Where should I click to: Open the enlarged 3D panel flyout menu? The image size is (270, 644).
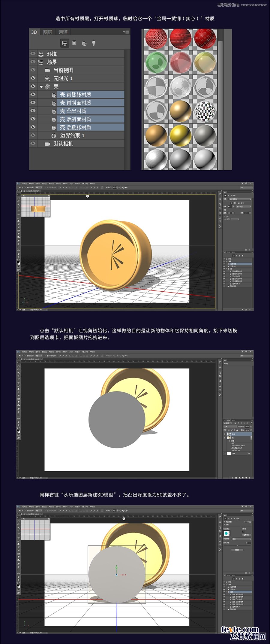click(x=126, y=32)
